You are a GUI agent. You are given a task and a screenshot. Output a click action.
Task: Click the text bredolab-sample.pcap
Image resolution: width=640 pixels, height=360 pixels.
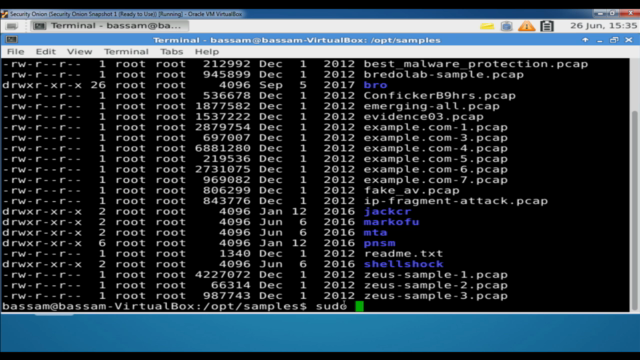[444, 75]
